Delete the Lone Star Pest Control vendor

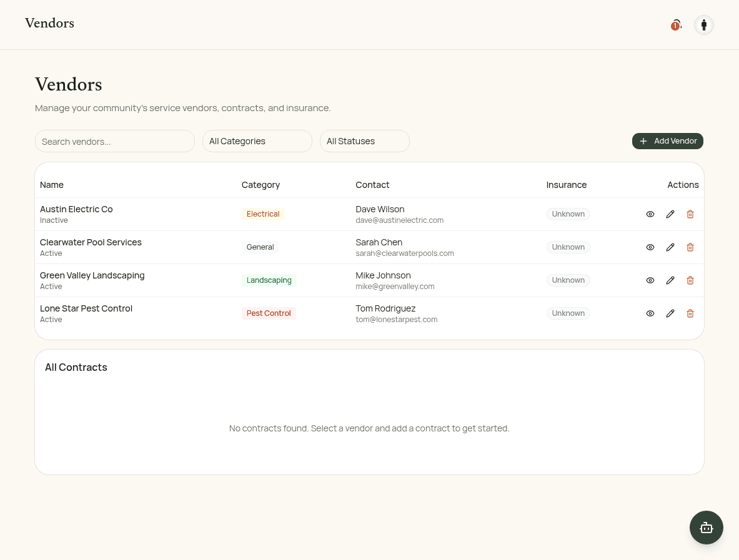tap(690, 313)
